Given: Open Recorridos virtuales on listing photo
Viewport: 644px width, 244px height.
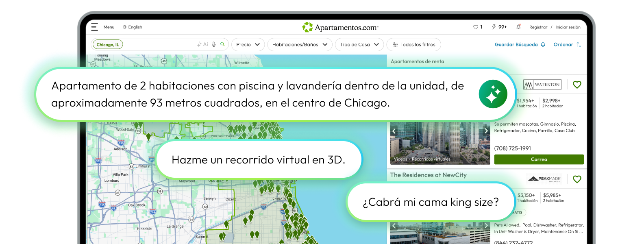Looking at the screenshot, I should point(431,159).
